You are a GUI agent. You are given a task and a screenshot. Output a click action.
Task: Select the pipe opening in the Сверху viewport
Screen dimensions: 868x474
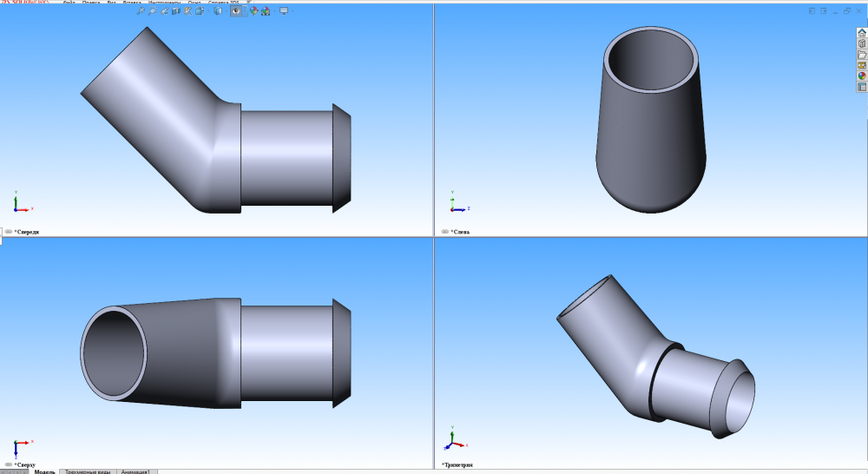pos(114,352)
